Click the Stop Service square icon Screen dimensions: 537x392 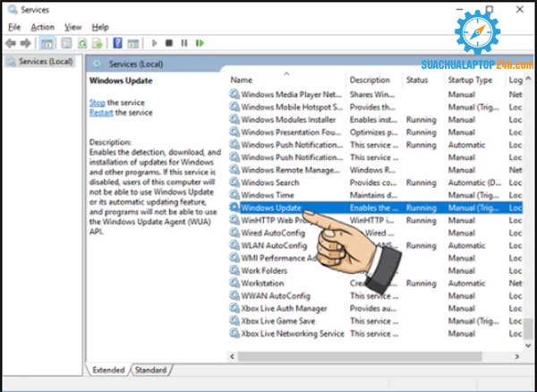169,43
